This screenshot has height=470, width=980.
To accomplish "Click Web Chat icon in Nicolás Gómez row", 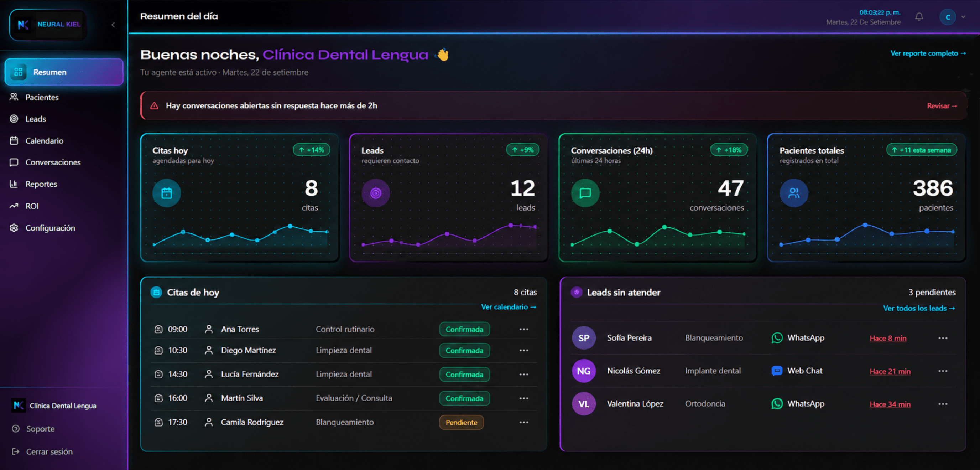I will click(777, 371).
